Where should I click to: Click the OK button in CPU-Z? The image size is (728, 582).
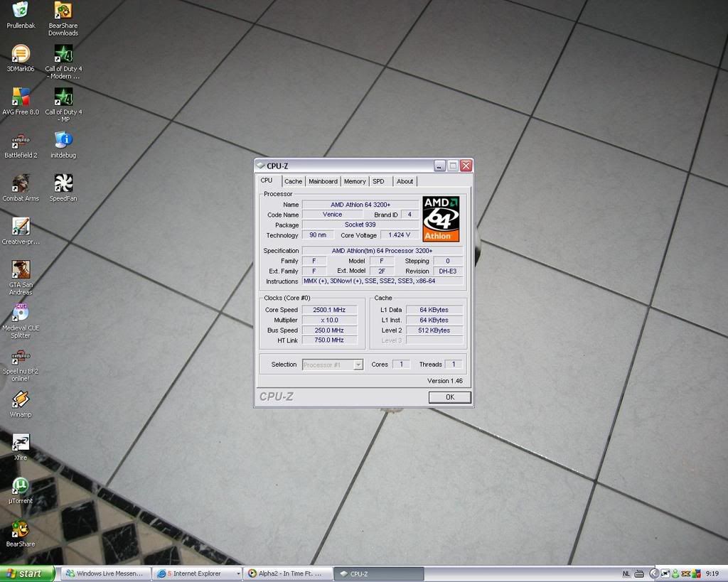pyautogui.click(x=449, y=397)
